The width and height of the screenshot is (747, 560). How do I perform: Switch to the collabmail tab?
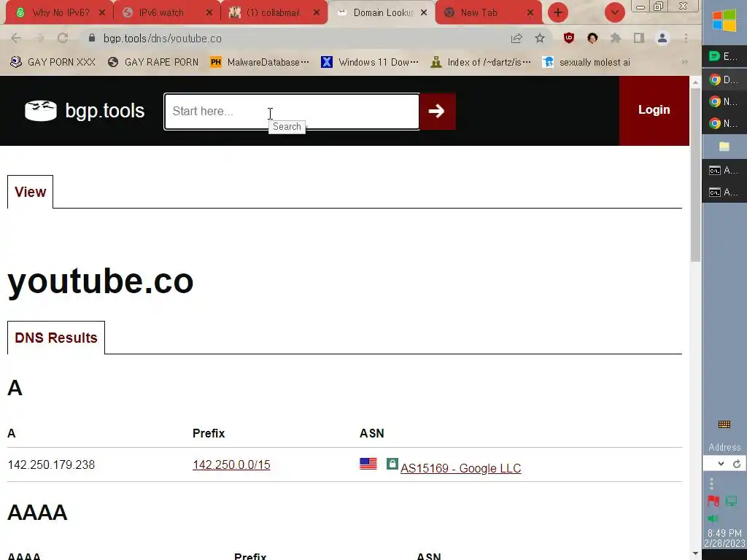273,13
